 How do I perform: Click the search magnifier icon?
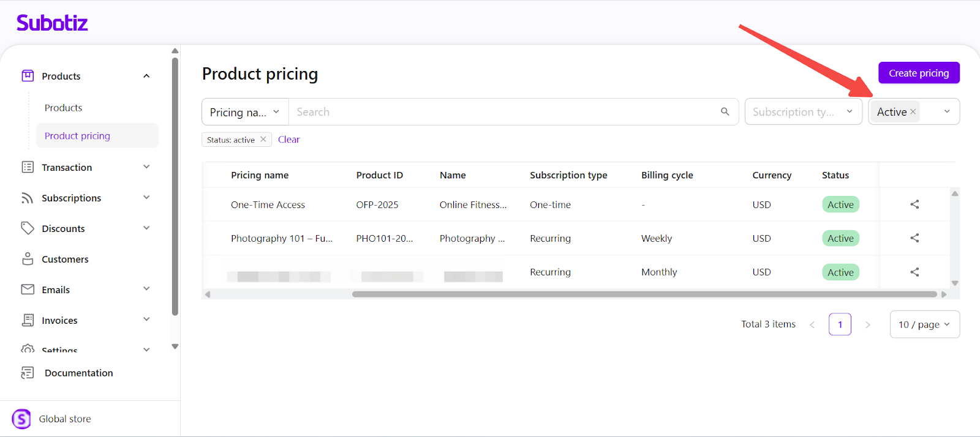[725, 111]
